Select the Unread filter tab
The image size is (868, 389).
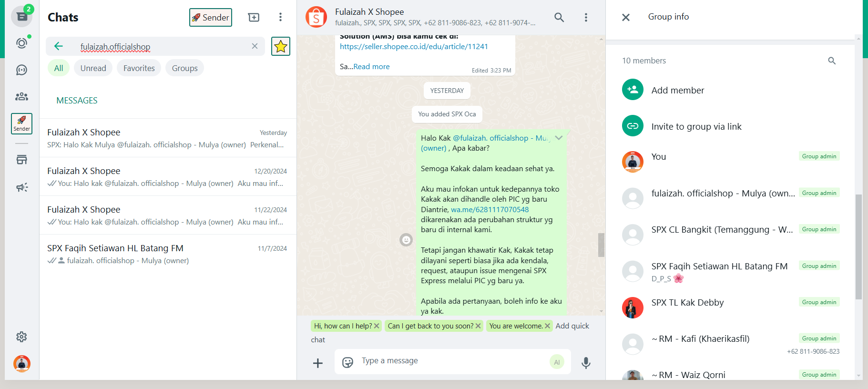[93, 68]
